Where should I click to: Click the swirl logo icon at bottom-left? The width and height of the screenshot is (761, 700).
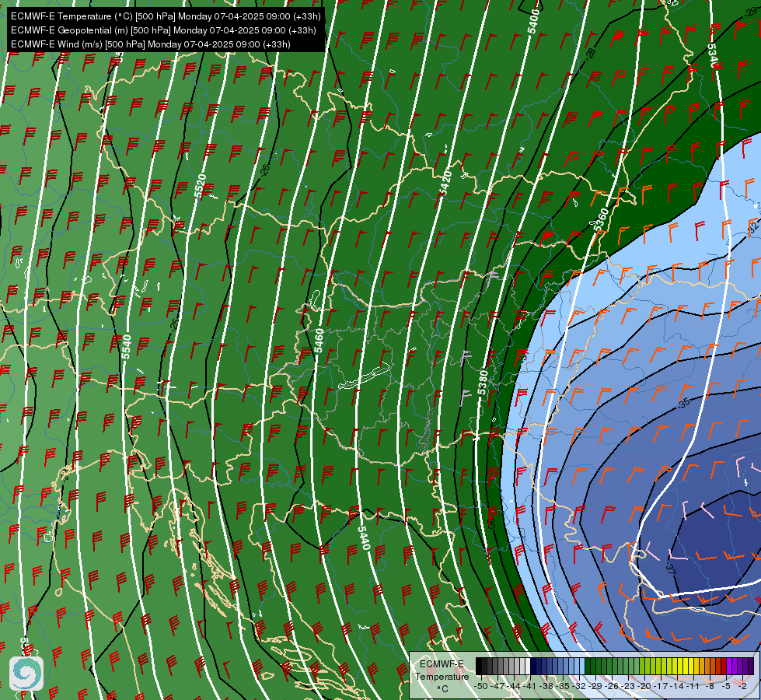point(26,673)
